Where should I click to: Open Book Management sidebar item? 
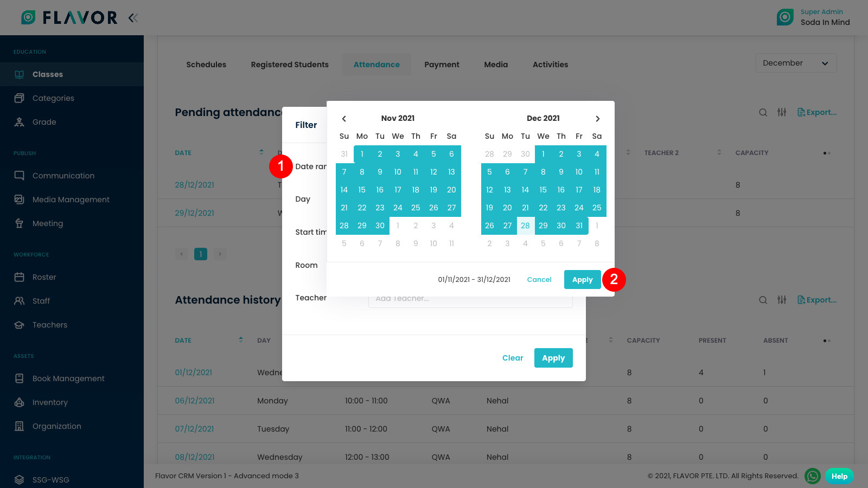pos(72,378)
